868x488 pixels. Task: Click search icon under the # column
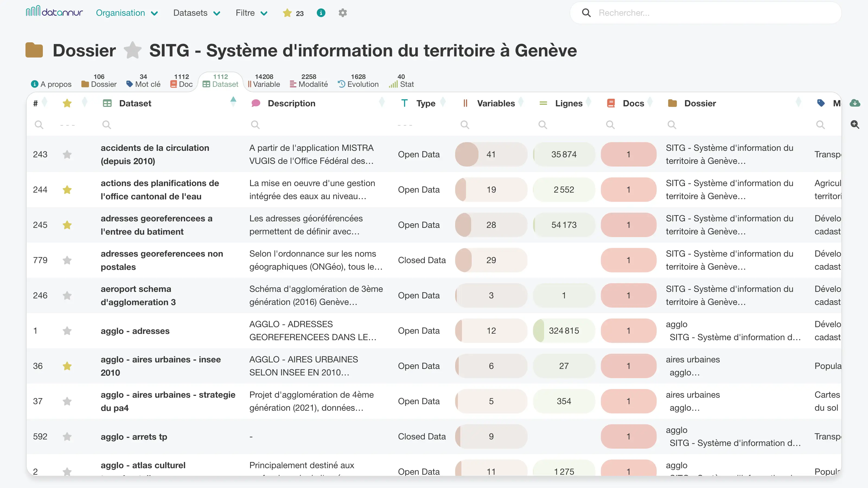pyautogui.click(x=39, y=125)
